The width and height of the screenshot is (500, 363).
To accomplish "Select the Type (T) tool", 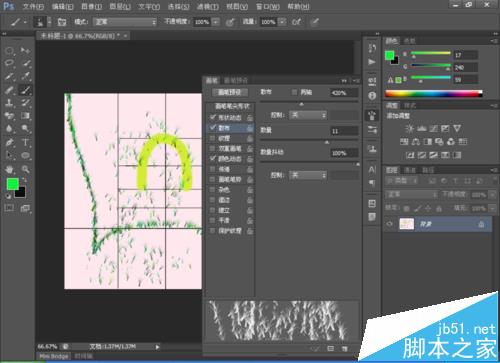I will (x=25, y=143).
